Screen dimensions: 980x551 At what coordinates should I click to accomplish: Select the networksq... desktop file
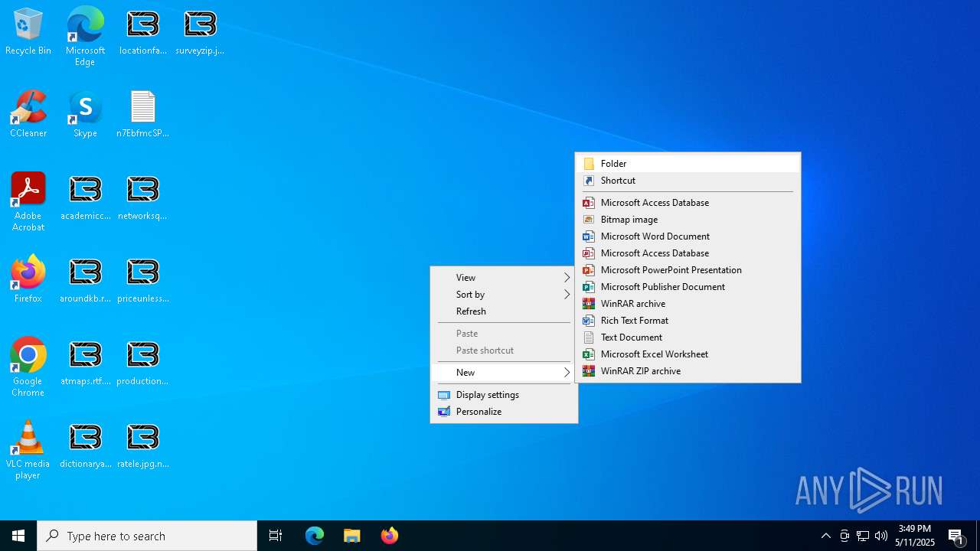pyautogui.click(x=142, y=197)
